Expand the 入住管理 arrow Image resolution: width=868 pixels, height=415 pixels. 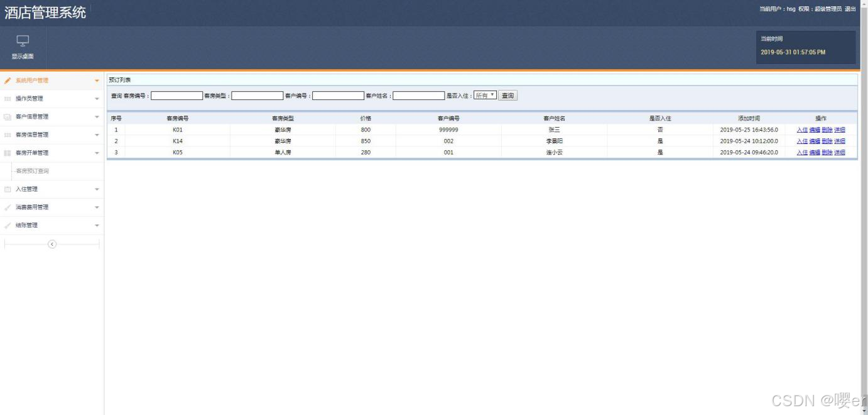pos(97,189)
